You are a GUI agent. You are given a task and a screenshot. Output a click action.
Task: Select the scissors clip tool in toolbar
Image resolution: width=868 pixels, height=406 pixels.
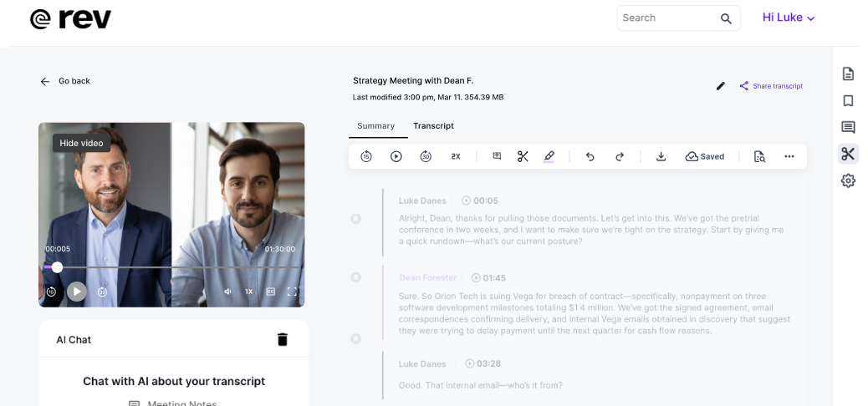tap(523, 156)
